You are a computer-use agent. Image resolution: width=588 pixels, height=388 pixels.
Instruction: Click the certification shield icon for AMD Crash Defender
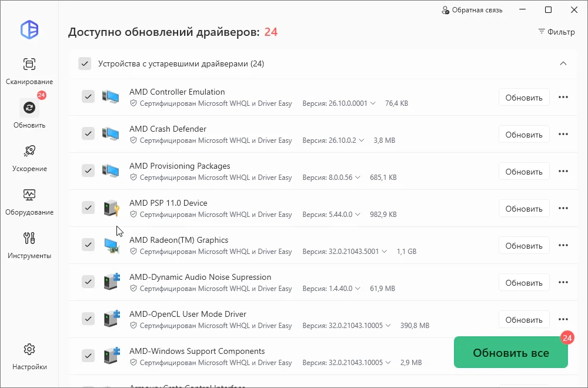[x=133, y=140]
